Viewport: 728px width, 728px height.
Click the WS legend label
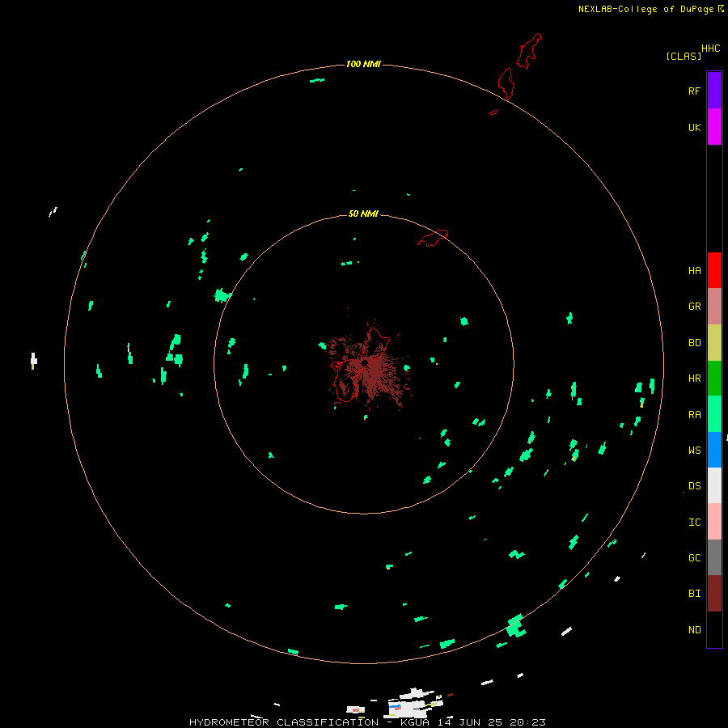tap(694, 450)
